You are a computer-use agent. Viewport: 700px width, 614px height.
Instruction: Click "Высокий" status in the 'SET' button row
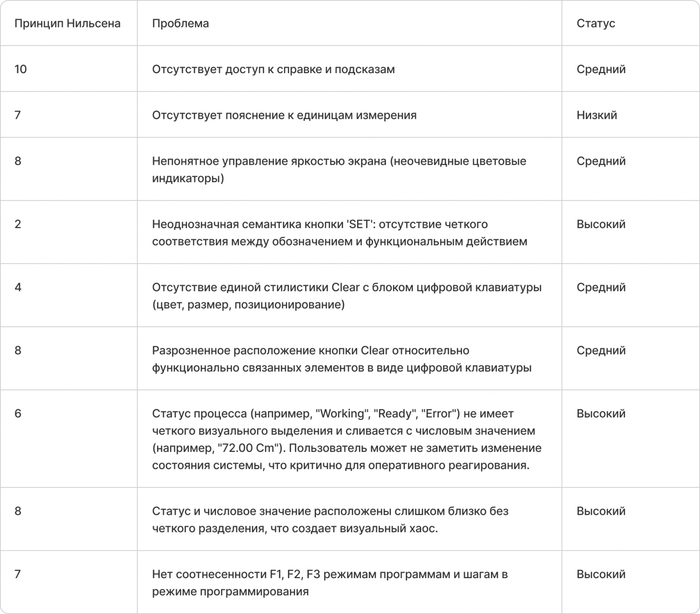pos(601,224)
